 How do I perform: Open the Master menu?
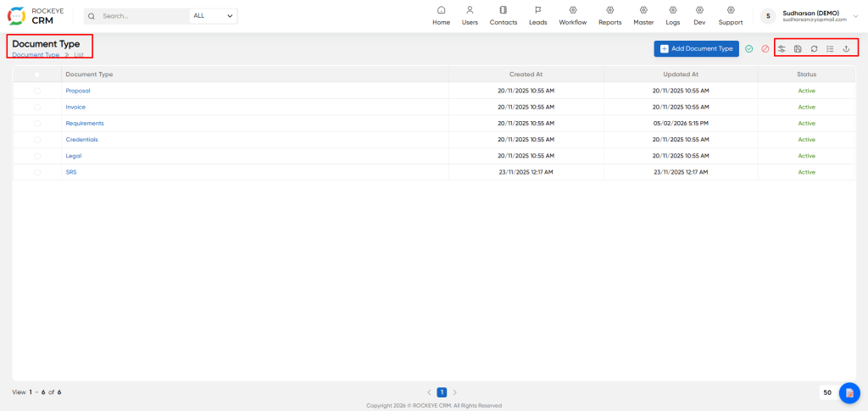644,16
